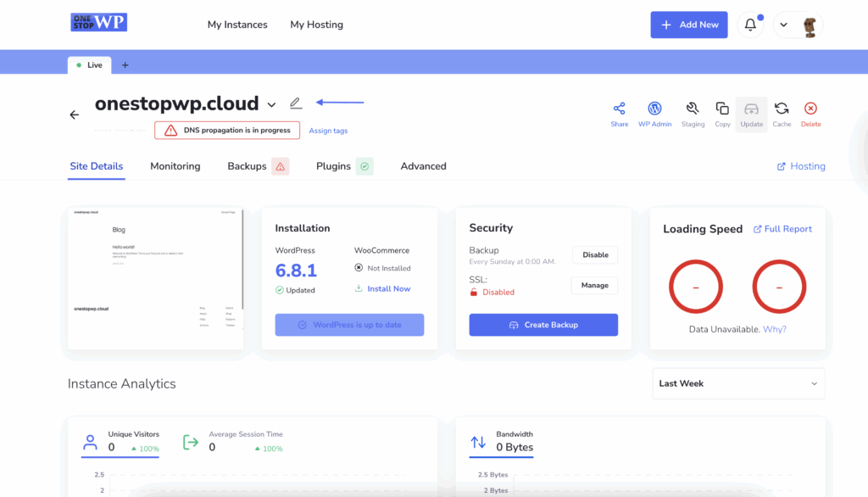Expand the account menu chevron

[x=783, y=25]
